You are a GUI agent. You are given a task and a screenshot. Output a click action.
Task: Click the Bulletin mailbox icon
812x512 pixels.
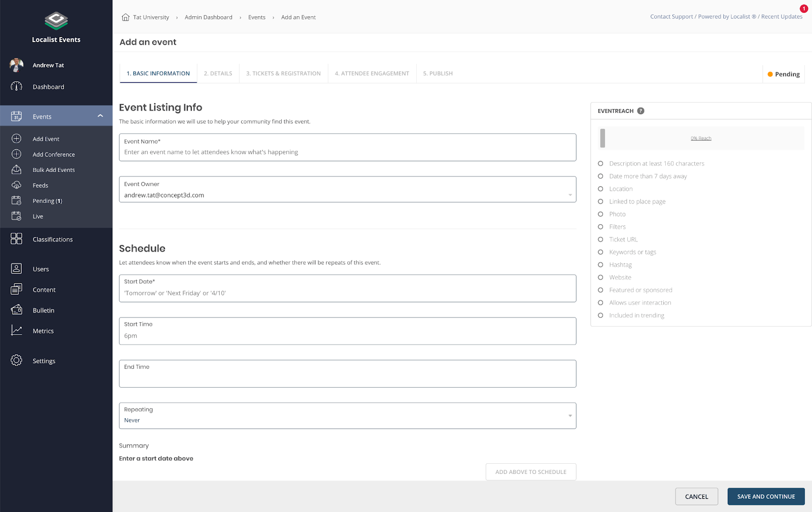point(16,310)
